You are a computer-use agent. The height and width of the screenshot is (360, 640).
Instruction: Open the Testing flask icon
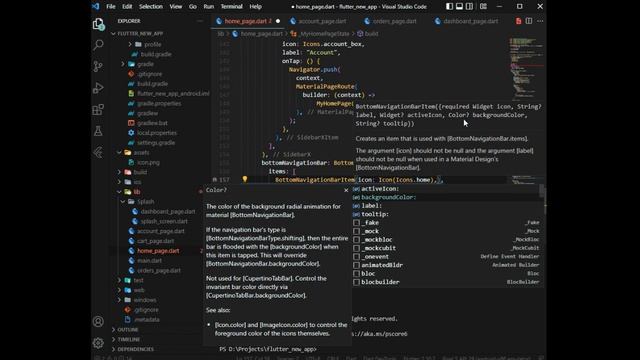point(98,131)
